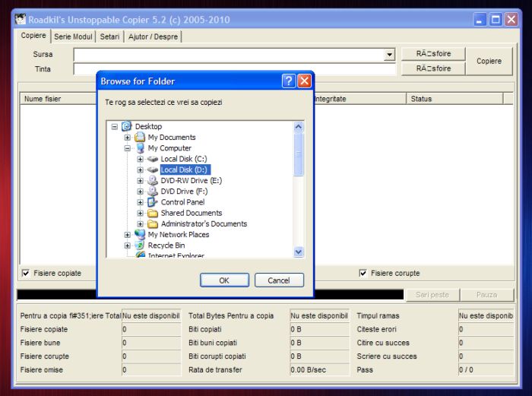The width and height of the screenshot is (532, 396).
Task: Select Local Disk (C:) label
Action: (x=184, y=159)
